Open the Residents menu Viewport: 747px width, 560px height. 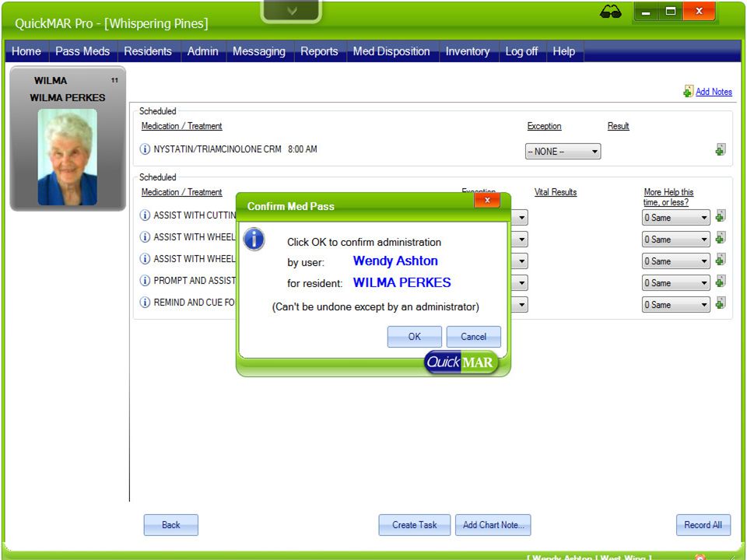click(148, 51)
